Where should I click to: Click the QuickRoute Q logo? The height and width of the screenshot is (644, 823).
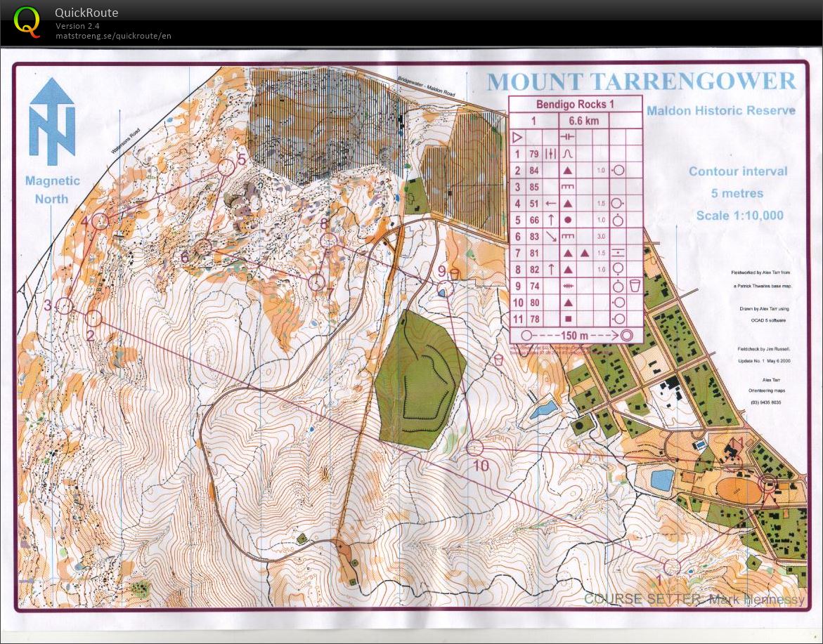point(27,21)
